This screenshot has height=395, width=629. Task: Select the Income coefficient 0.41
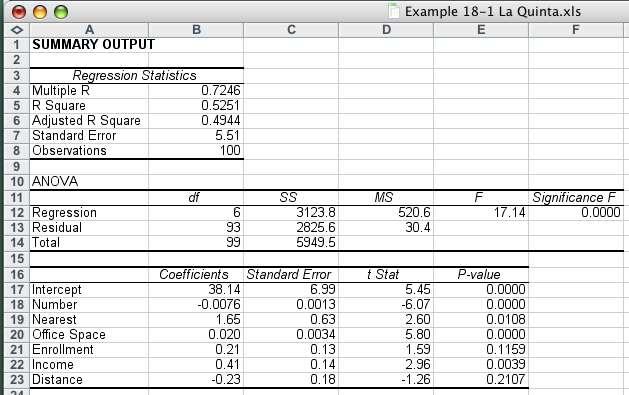click(x=196, y=365)
